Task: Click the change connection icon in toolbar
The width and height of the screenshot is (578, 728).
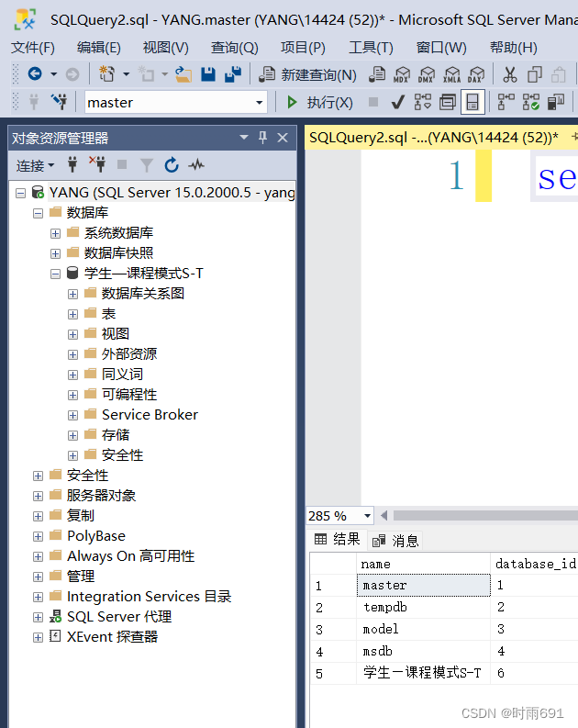Action: click(60, 102)
